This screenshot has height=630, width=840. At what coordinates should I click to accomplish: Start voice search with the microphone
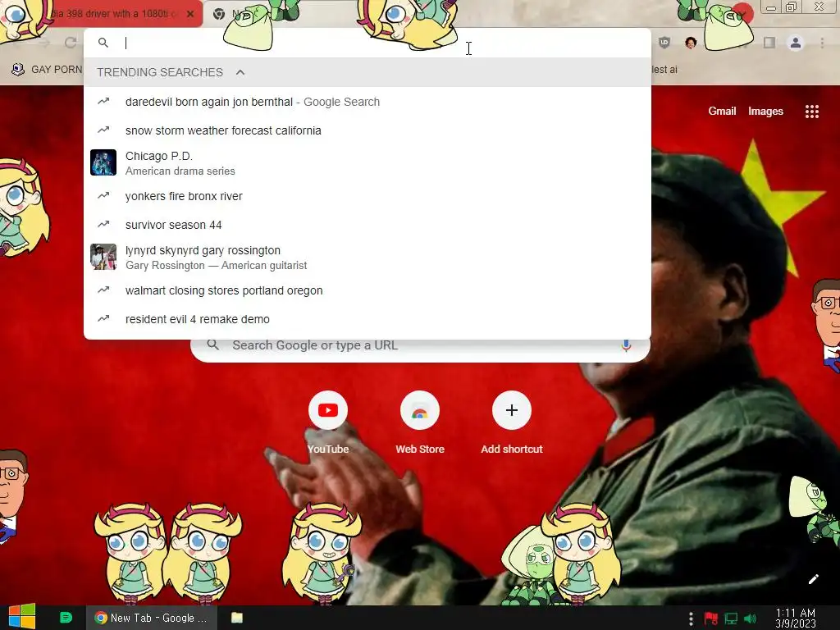pyautogui.click(x=626, y=345)
